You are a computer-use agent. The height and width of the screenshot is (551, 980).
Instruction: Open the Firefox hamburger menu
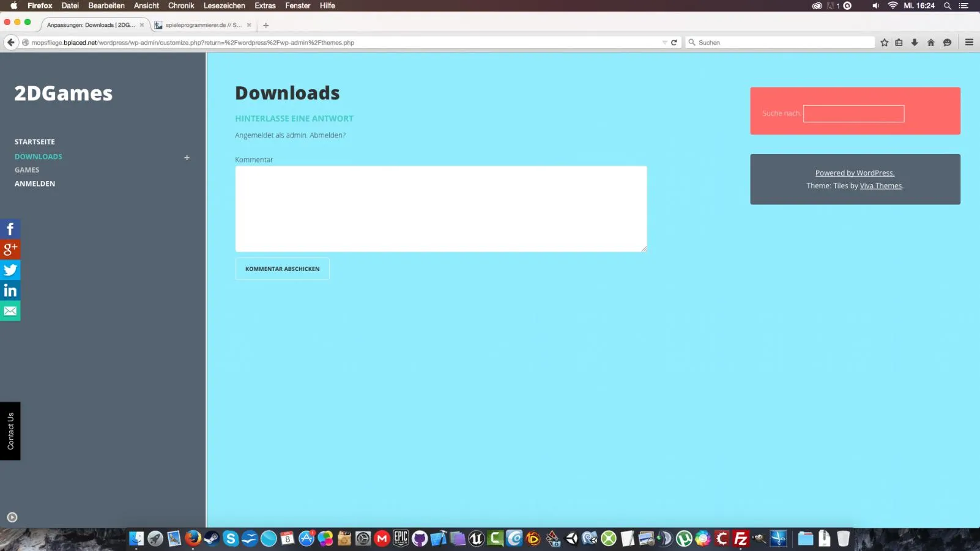click(969, 43)
